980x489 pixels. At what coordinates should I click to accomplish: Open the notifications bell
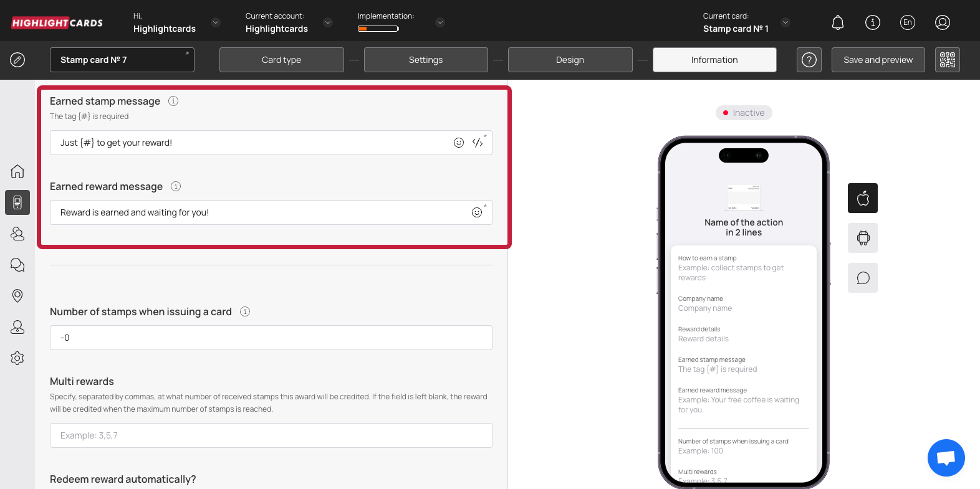click(838, 23)
